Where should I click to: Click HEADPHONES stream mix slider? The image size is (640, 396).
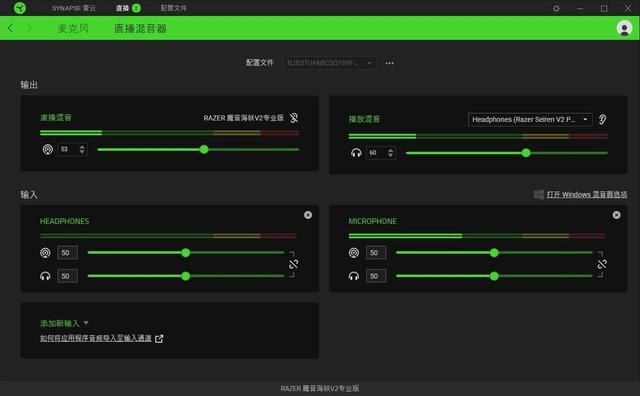tap(186, 253)
